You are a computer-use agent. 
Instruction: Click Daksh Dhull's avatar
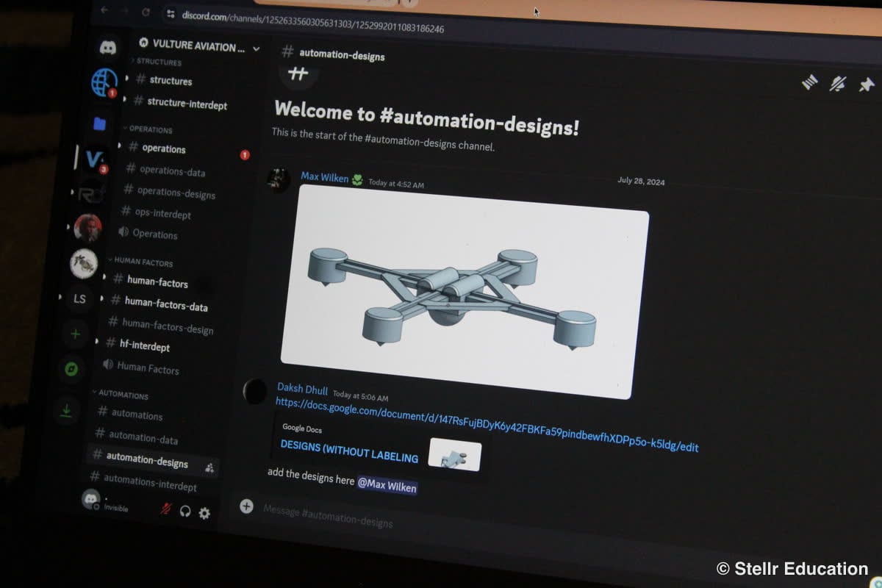point(255,390)
